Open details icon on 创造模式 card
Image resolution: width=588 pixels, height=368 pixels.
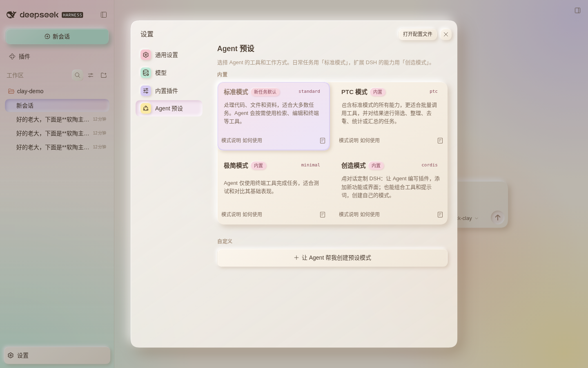(x=440, y=215)
